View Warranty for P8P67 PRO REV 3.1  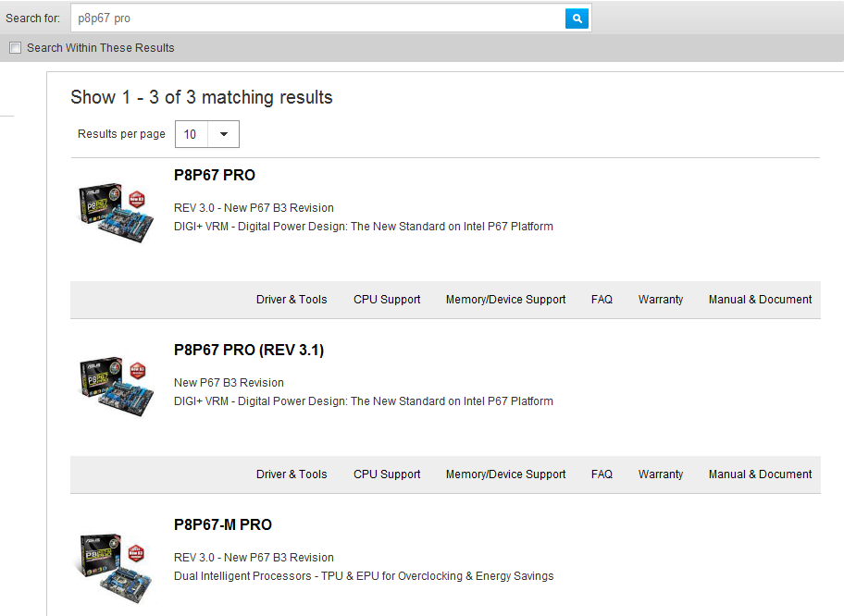click(661, 474)
